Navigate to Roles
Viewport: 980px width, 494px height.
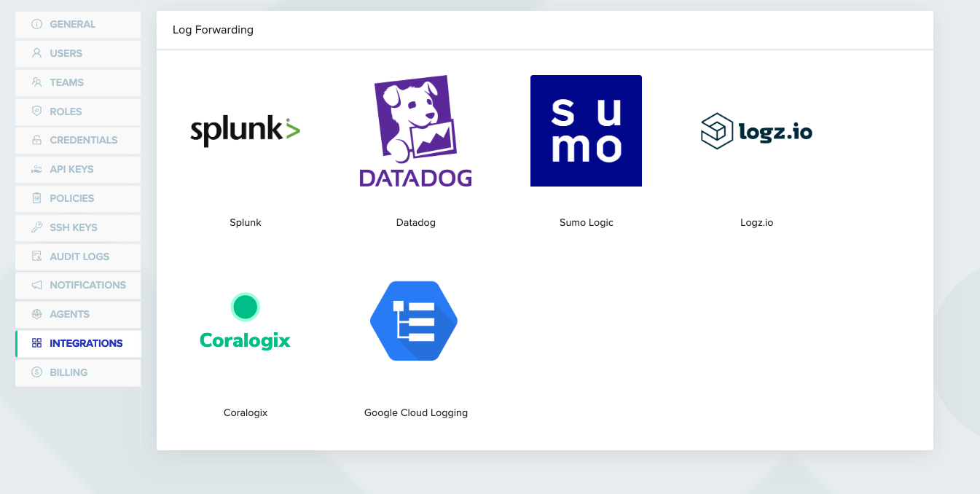click(x=78, y=111)
